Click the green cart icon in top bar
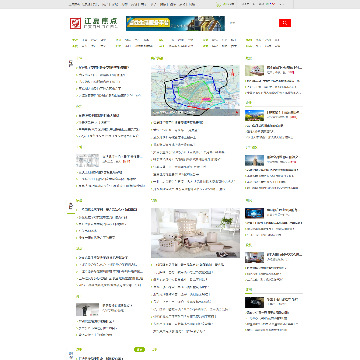Image resolution: width=360 pixels, height=360 pixels. 218,4
